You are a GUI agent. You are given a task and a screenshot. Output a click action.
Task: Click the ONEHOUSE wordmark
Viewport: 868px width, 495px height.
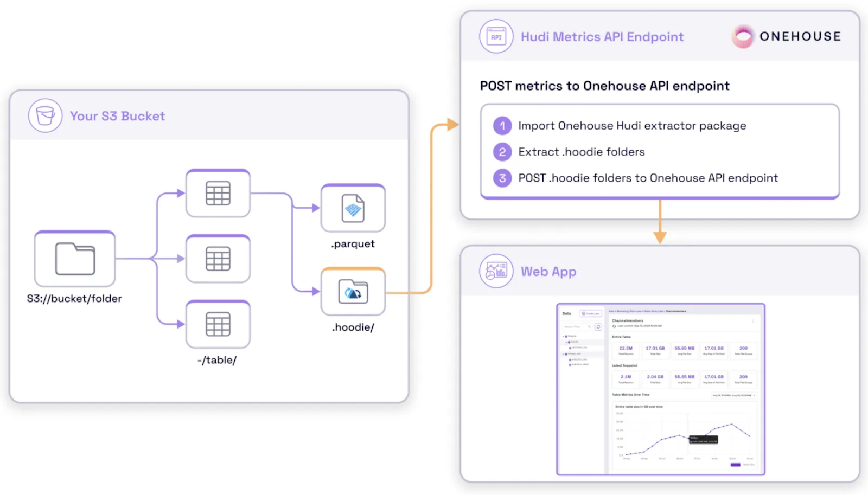(x=800, y=36)
